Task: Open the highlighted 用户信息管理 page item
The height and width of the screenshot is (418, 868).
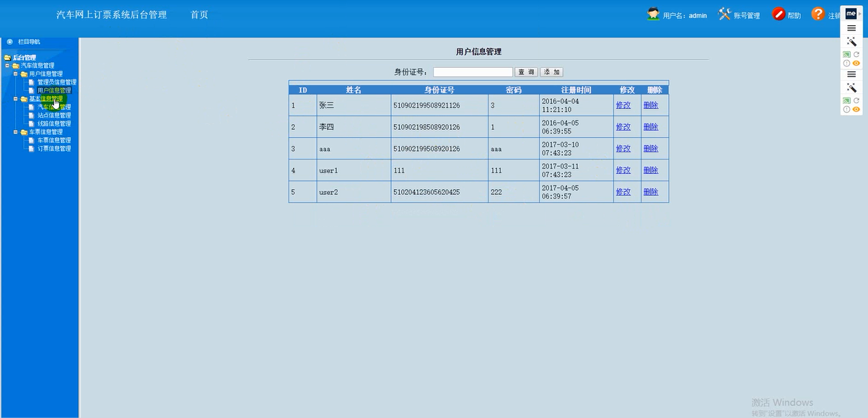Action: coord(54,91)
